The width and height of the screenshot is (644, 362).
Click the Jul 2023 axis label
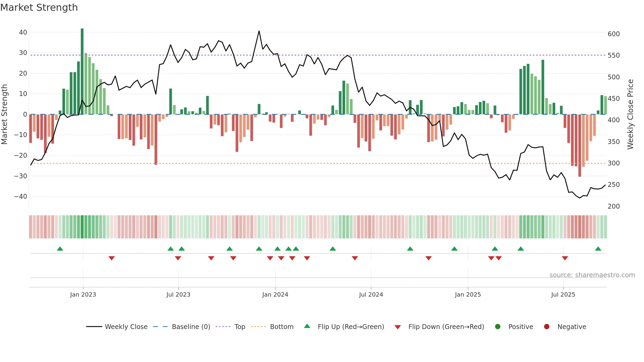pyautogui.click(x=178, y=294)
